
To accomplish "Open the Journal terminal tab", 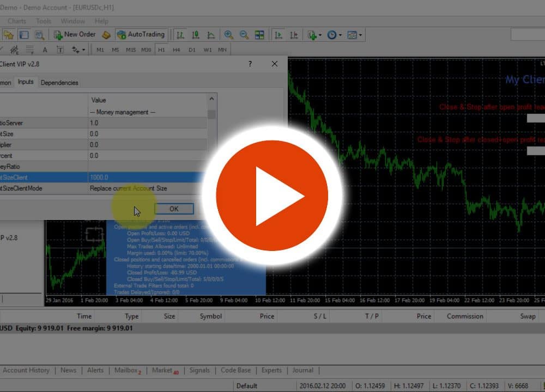I will pos(302,370).
